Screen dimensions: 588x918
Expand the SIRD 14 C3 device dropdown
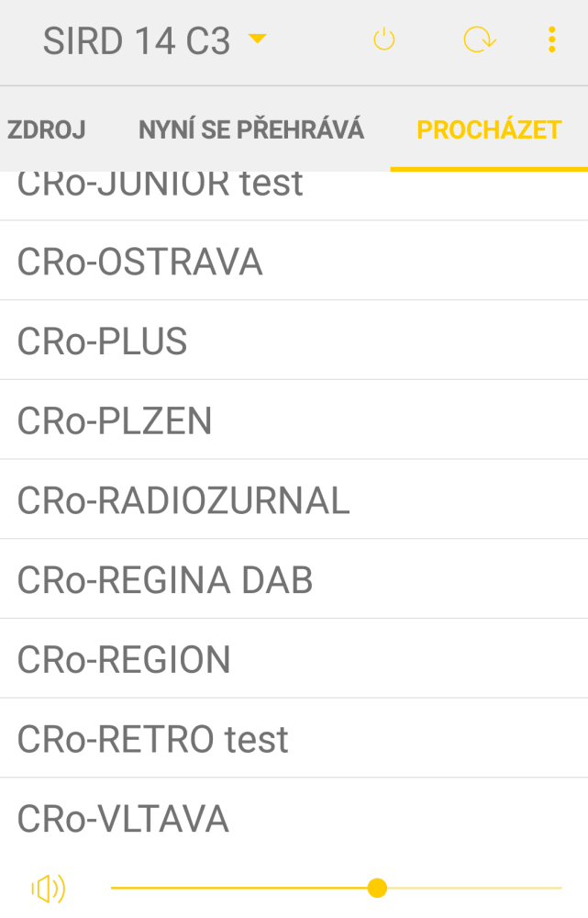coord(258,39)
